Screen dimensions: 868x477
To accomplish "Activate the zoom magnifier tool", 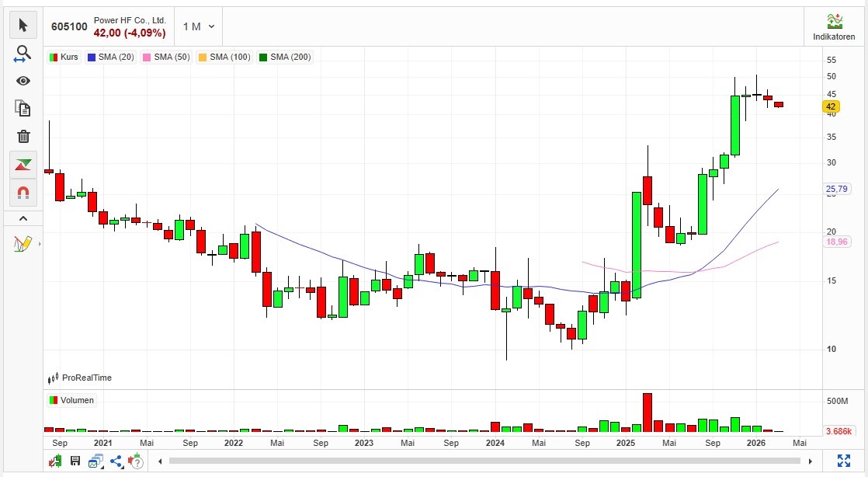I will pos(23,54).
